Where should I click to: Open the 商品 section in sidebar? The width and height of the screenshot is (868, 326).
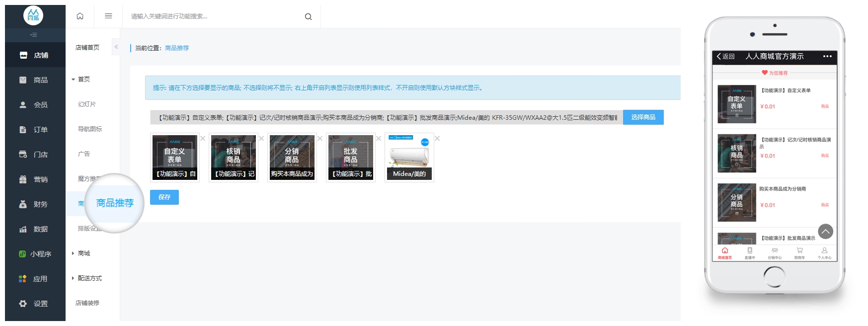pyautogui.click(x=35, y=80)
